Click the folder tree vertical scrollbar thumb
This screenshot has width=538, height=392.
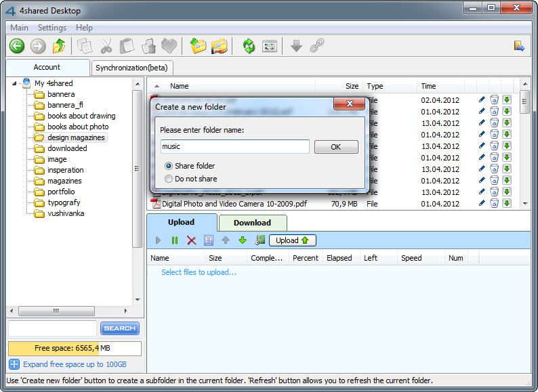(138, 169)
